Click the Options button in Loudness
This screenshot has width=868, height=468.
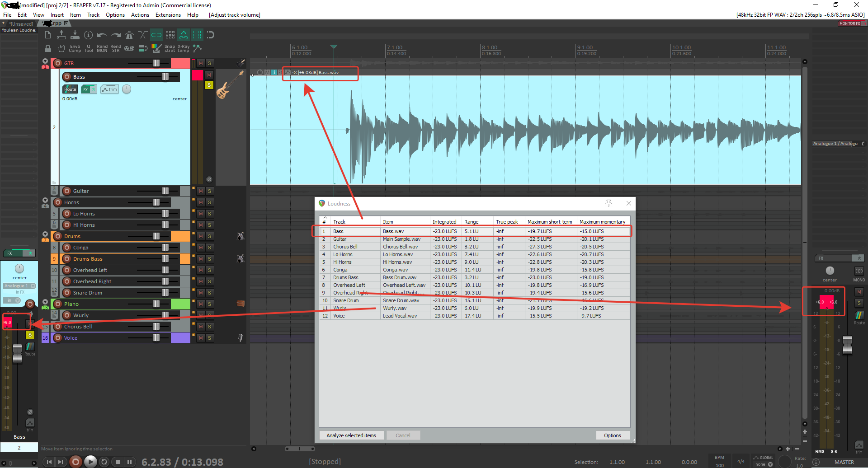tap(613, 435)
